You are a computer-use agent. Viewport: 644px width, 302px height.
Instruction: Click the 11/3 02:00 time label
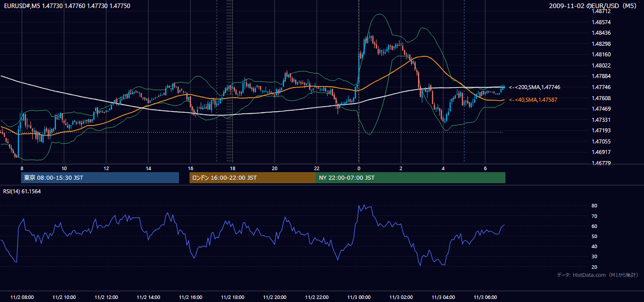pos(401,297)
